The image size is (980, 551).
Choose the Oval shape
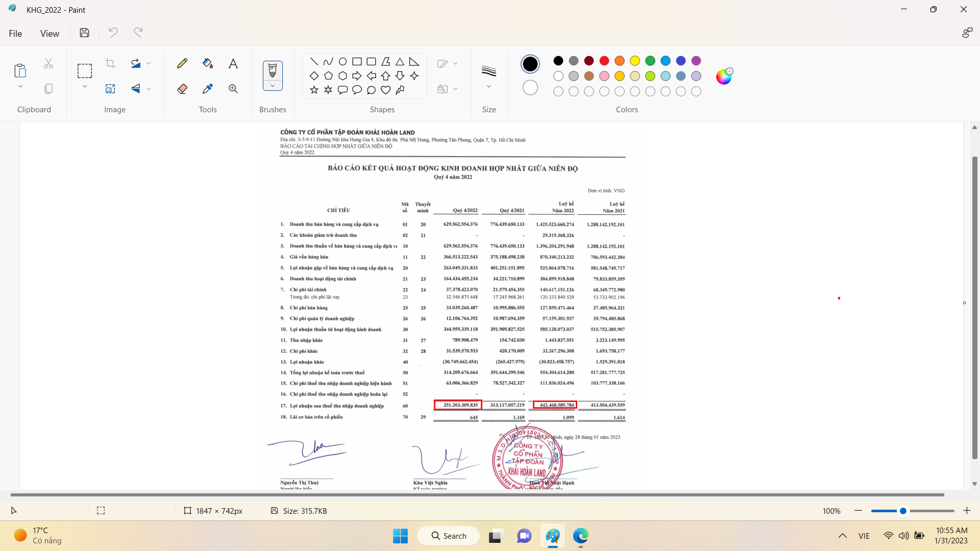click(343, 62)
